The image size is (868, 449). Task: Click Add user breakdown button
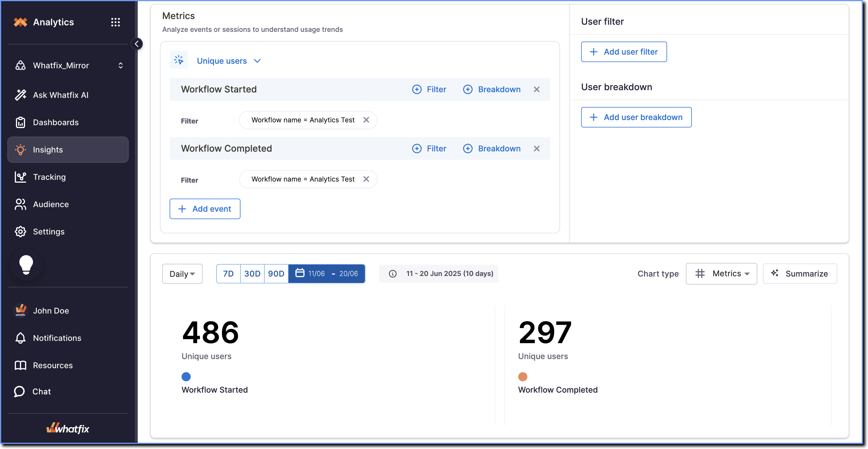(x=636, y=117)
